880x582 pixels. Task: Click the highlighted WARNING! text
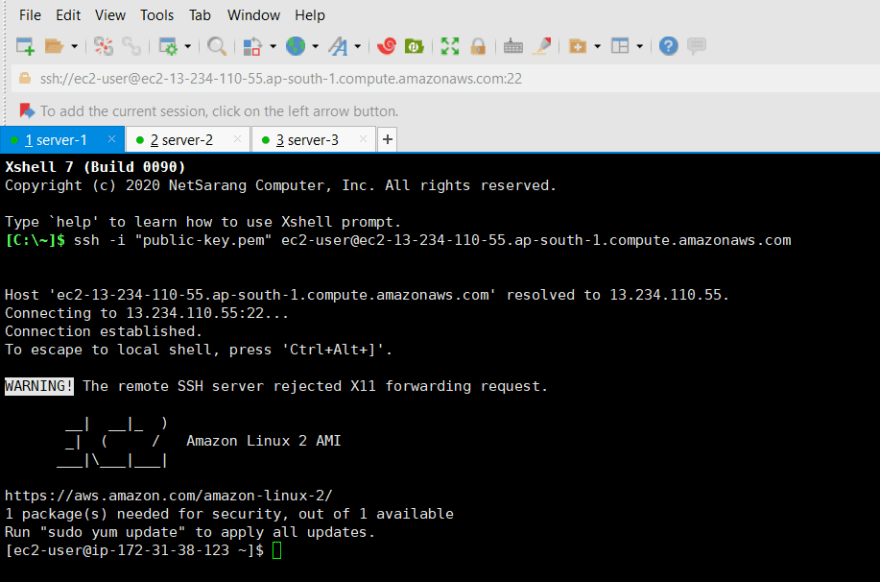tap(39, 386)
